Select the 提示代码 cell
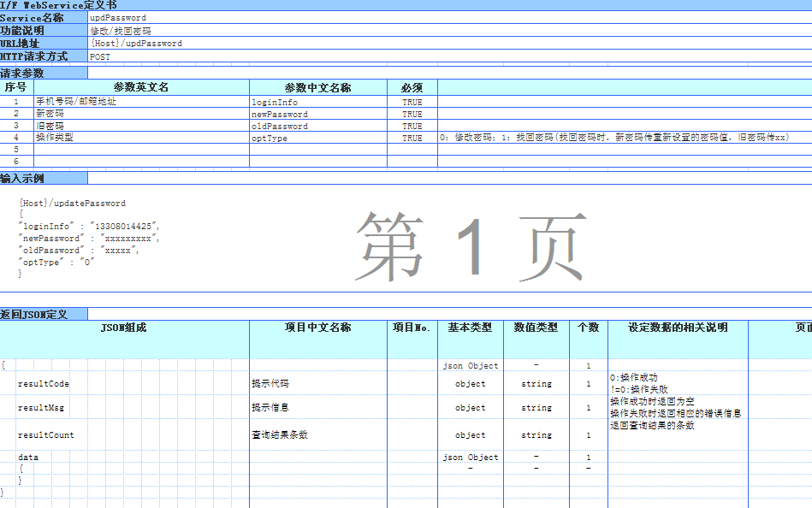Screen dimensions: 812x508 (318, 384)
